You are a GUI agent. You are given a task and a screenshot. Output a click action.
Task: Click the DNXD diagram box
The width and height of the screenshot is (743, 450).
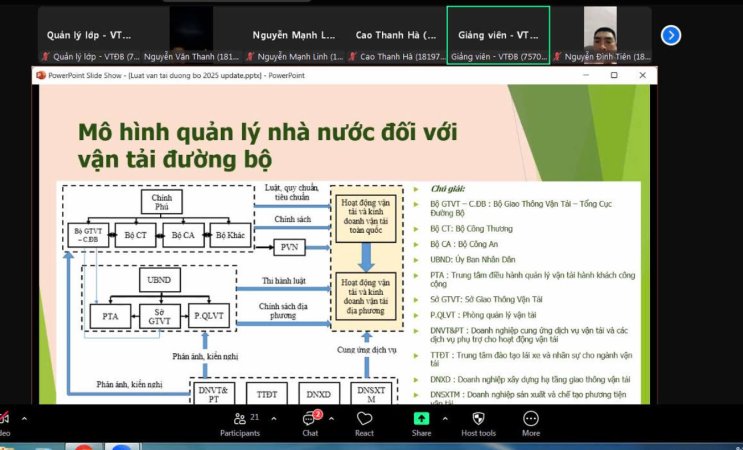pyautogui.click(x=319, y=394)
